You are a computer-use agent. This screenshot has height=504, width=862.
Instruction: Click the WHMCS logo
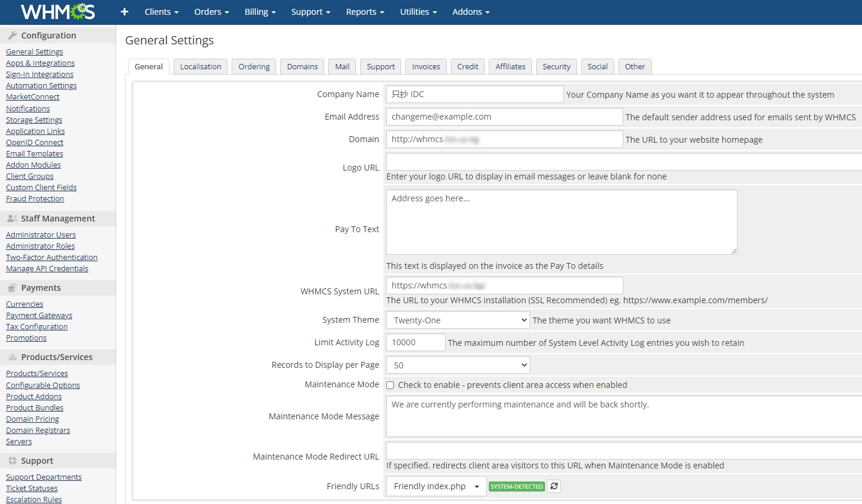click(57, 12)
